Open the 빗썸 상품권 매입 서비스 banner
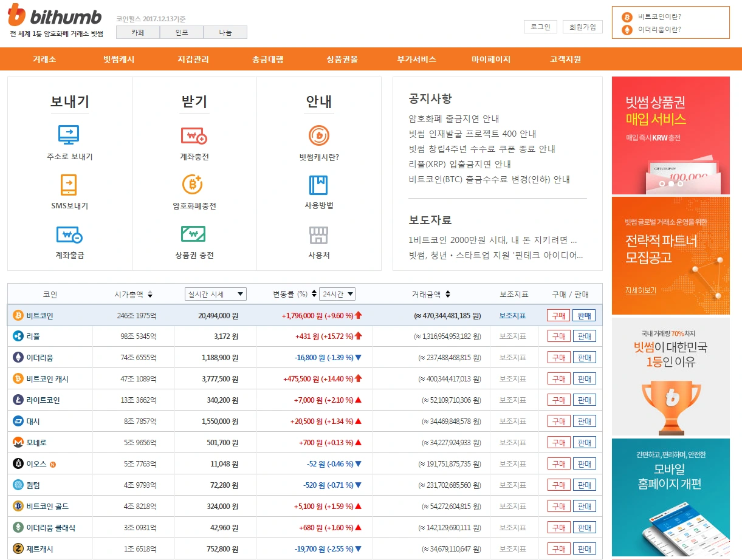This screenshot has width=742, height=560. [671, 135]
